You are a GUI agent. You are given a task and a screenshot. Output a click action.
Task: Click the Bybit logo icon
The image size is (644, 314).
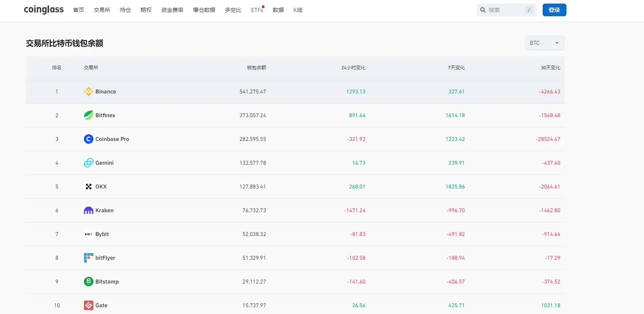pos(89,234)
